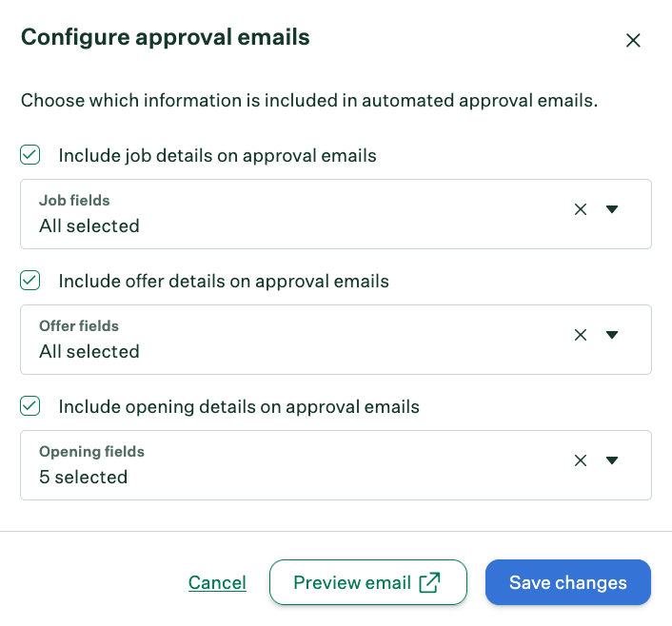The width and height of the screenshot is (672, 626).
Task: Click the 'Include opening details on approval emails' label
Action: (239, 406)
